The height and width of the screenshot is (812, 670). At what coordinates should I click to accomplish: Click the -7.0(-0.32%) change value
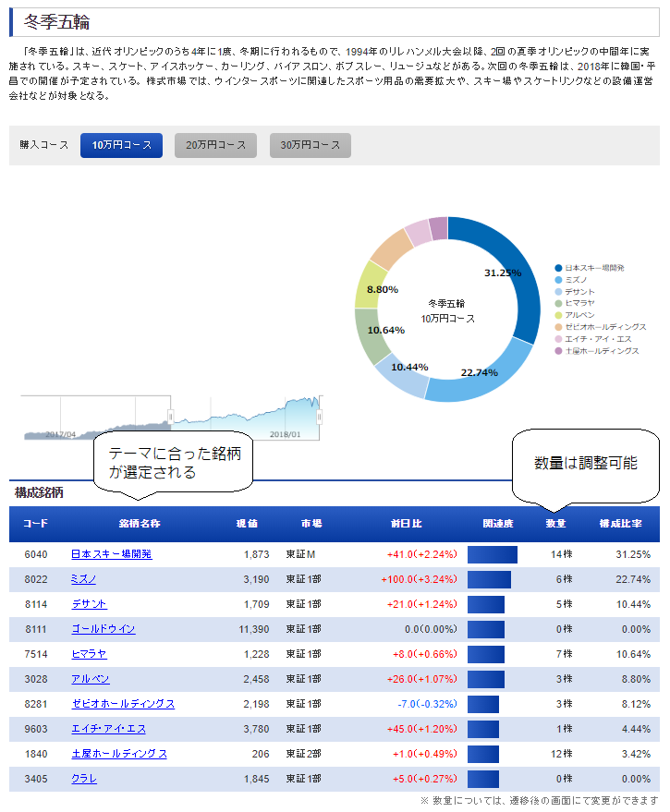coord(428,704)
